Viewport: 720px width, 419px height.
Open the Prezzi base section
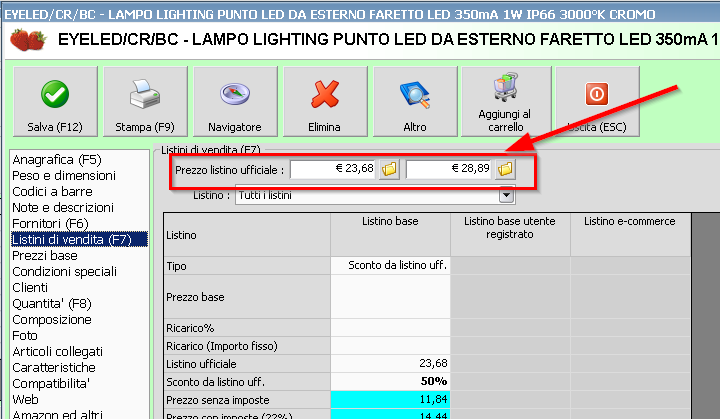click(x=45, y=255)
